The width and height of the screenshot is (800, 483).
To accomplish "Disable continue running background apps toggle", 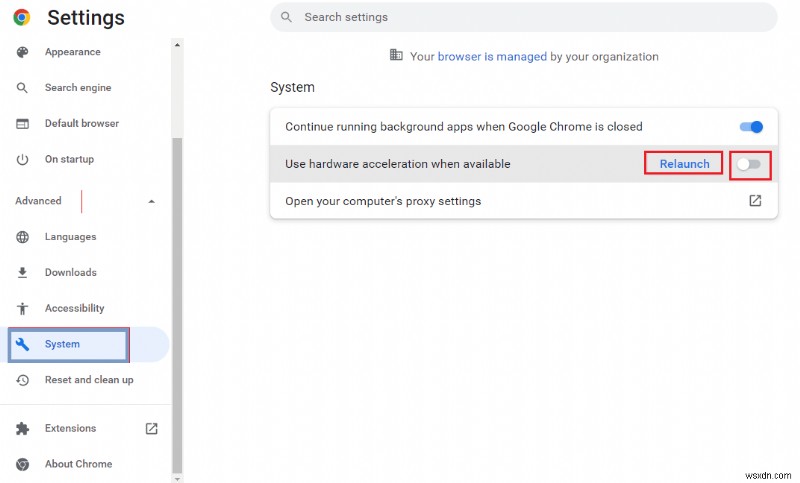I will [751, 127].
